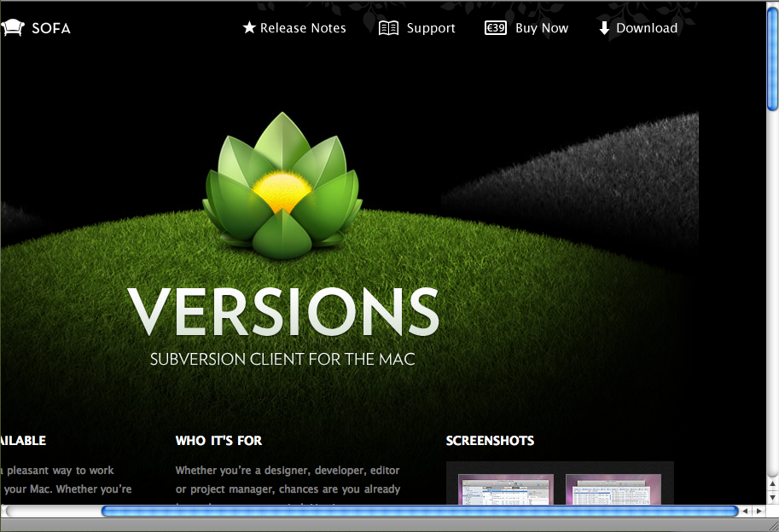Viewport: 779px width, 532px height.
Task: Click the "your Mac. Whether you're" text line
Action: pos(67,489)
